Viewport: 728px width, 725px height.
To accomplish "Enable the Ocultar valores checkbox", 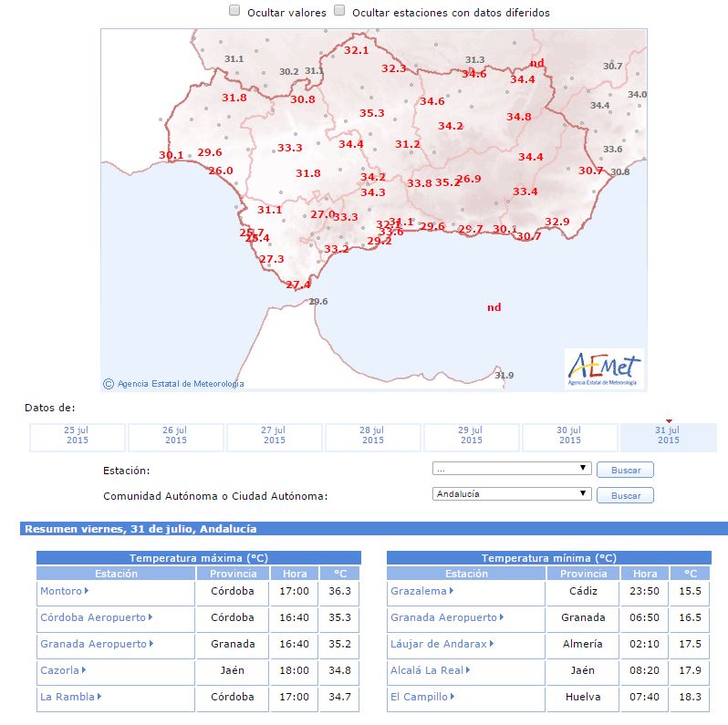I will tap(234, 12).
